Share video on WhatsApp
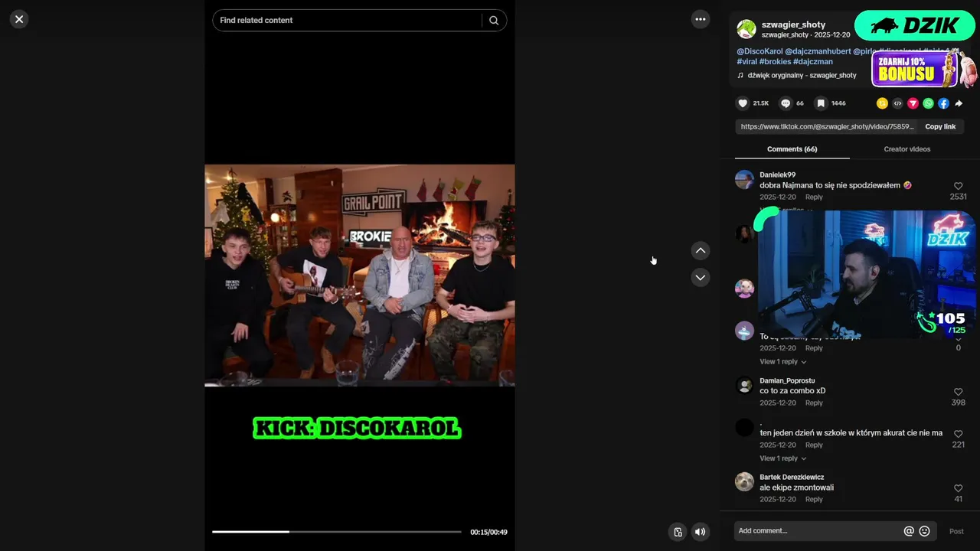 928,103
